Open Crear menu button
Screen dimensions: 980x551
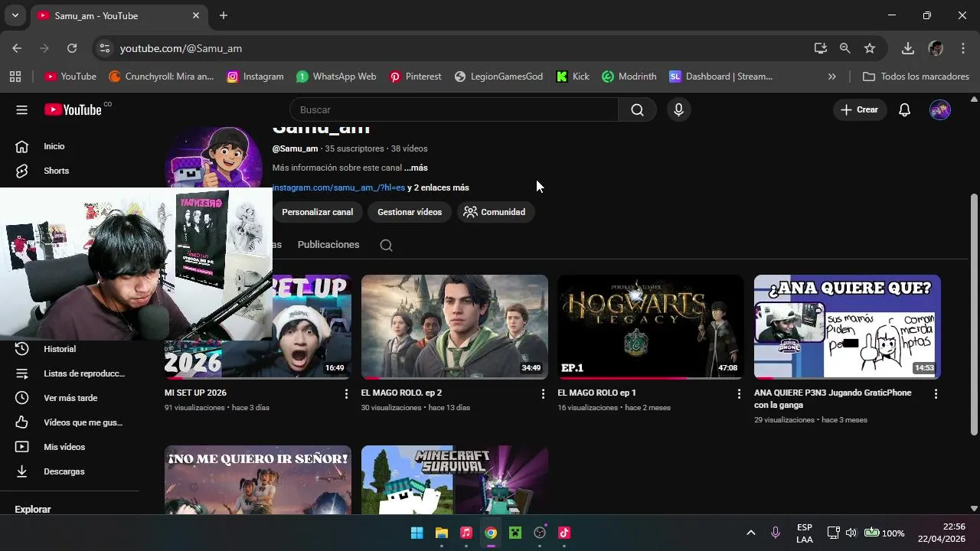tap(860, 109)
